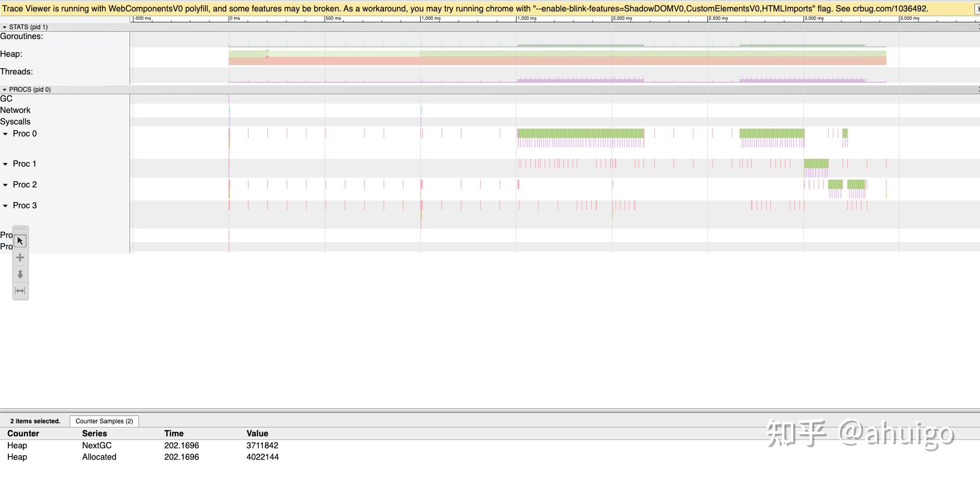Collapse the Proc 2 row

click(6, 185)
